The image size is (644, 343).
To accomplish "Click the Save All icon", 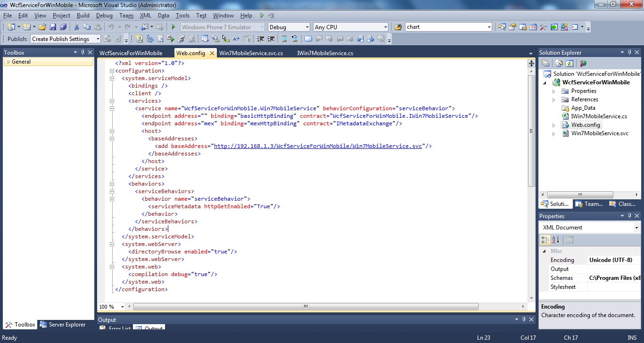I will 63,27.
